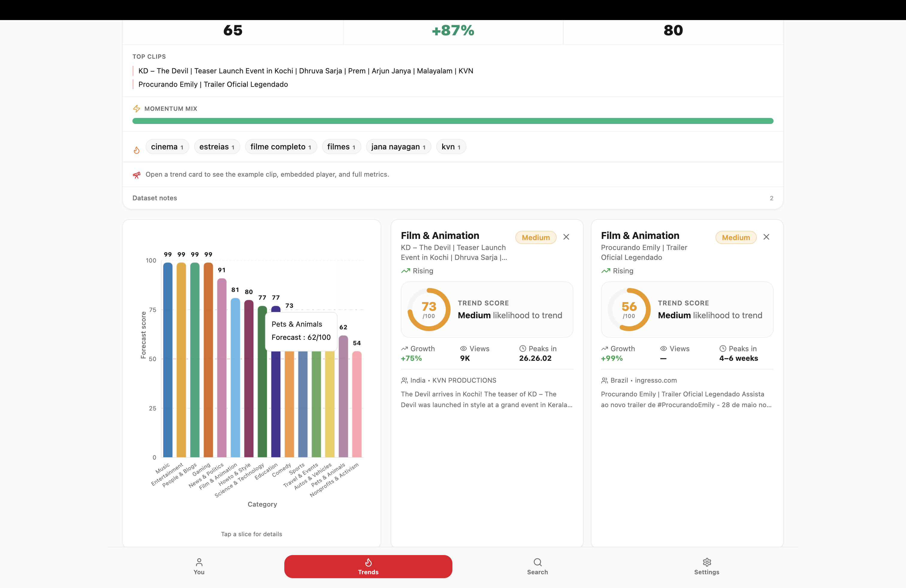
Task: Click the Peaks in clock icon on KD card
Action: (x=523, y=349)
